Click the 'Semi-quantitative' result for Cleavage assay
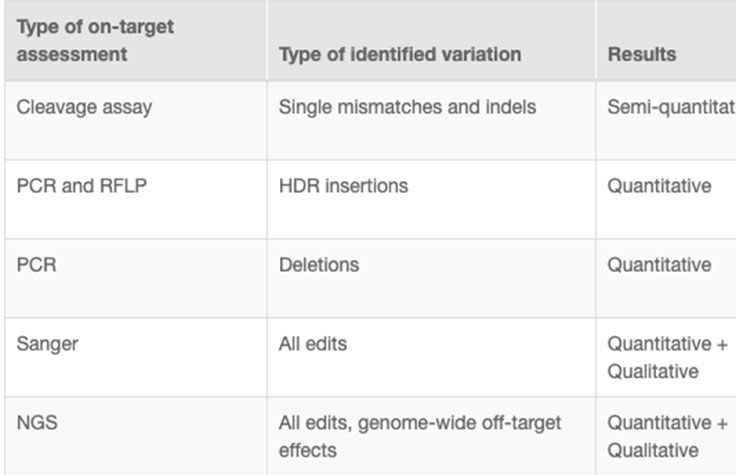736x475 pixels. (670, 106)
